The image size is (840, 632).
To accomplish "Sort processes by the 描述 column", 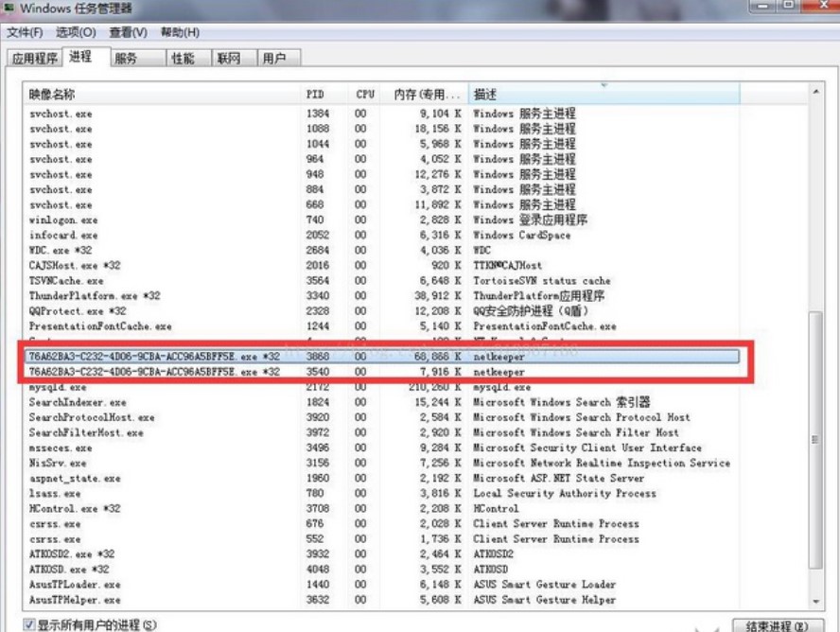I will point(501,94).
